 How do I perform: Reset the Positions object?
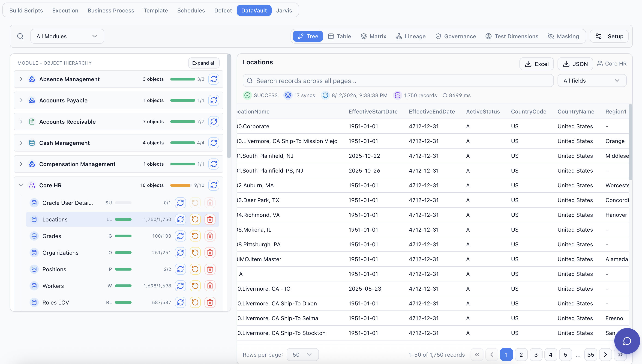click(x=195, y=269)
